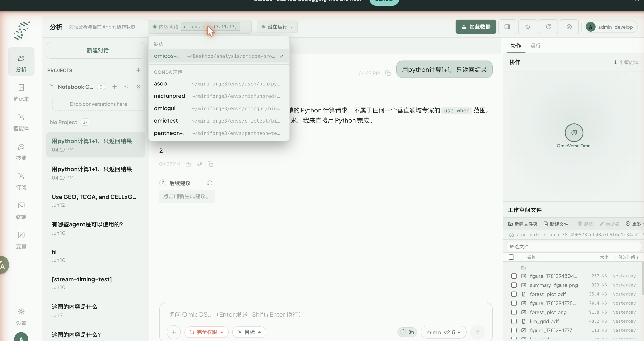Click the refresh icon button in header
The height and width of the screenshot is (341, 644).
pos(548,27)
